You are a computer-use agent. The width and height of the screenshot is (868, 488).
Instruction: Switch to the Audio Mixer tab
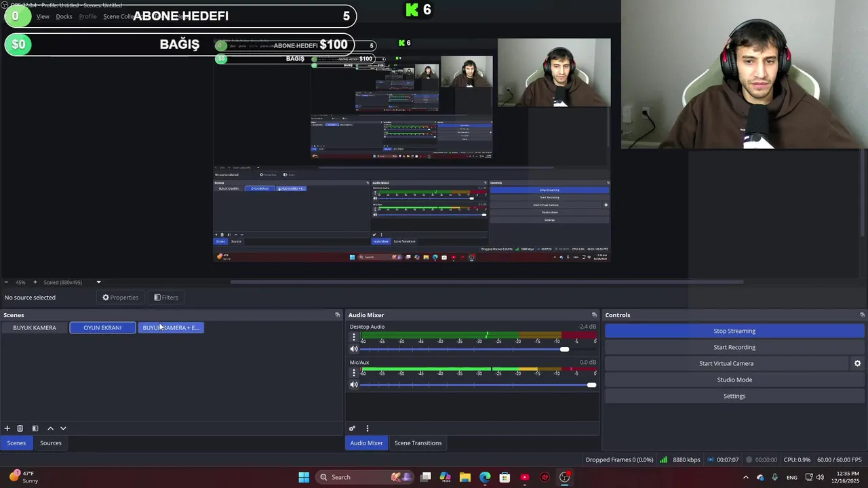pos(366,443)
